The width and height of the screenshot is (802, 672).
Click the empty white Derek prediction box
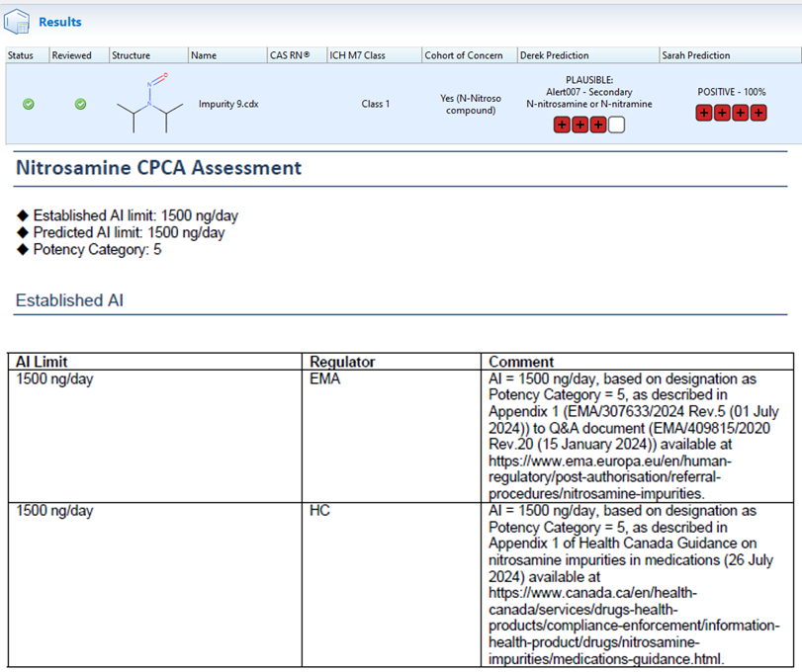point(616,125)
